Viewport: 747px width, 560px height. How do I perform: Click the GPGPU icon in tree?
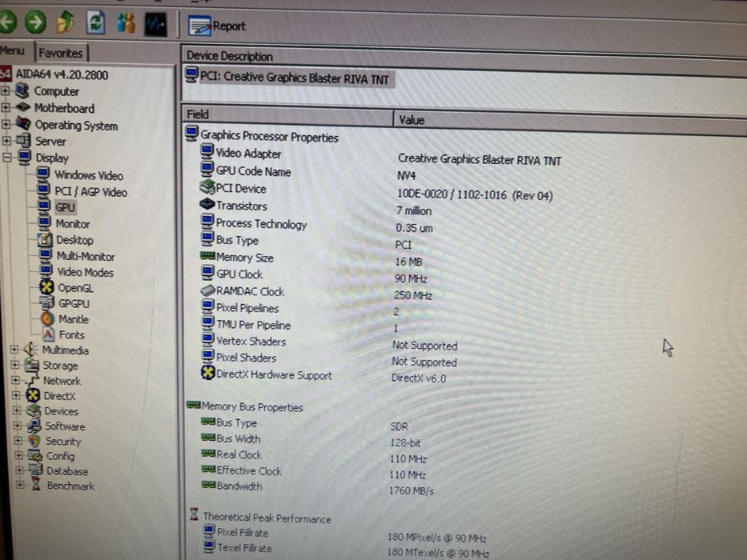tap(46, 303)
